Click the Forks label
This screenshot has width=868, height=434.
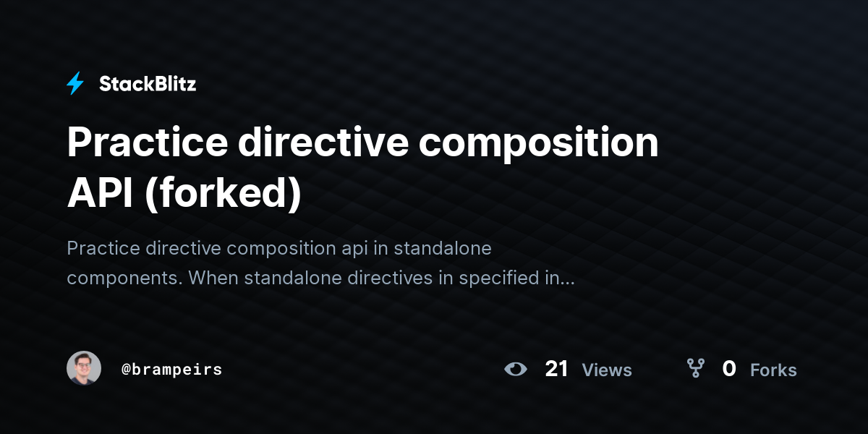[x=773, y=370]
